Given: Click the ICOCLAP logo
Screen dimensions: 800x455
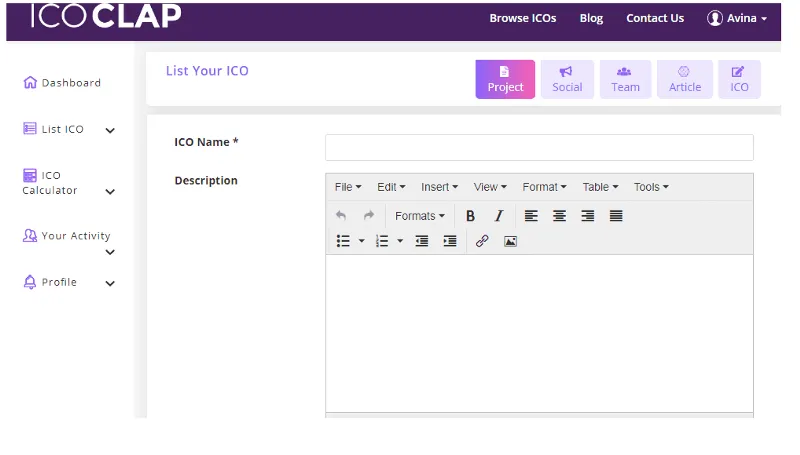Looking at the screenshot, I should pyautogui.click(x=106, y=16).
